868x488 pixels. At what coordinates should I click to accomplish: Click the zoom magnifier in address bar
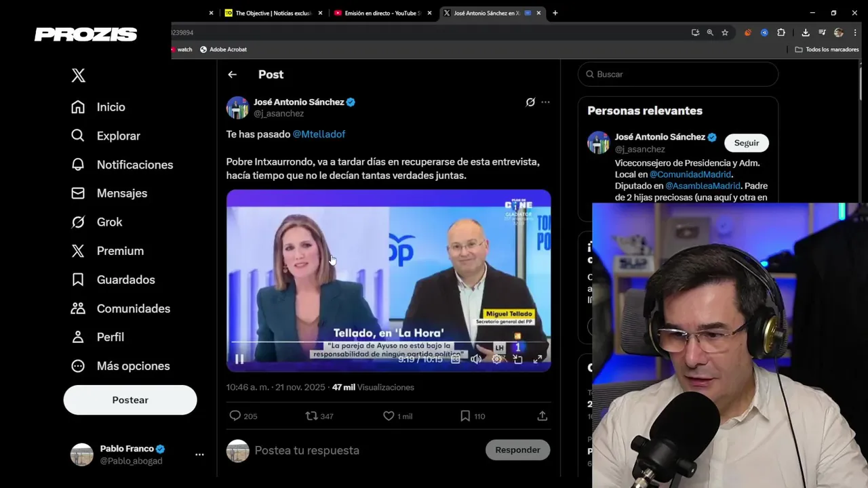[710, 33]
